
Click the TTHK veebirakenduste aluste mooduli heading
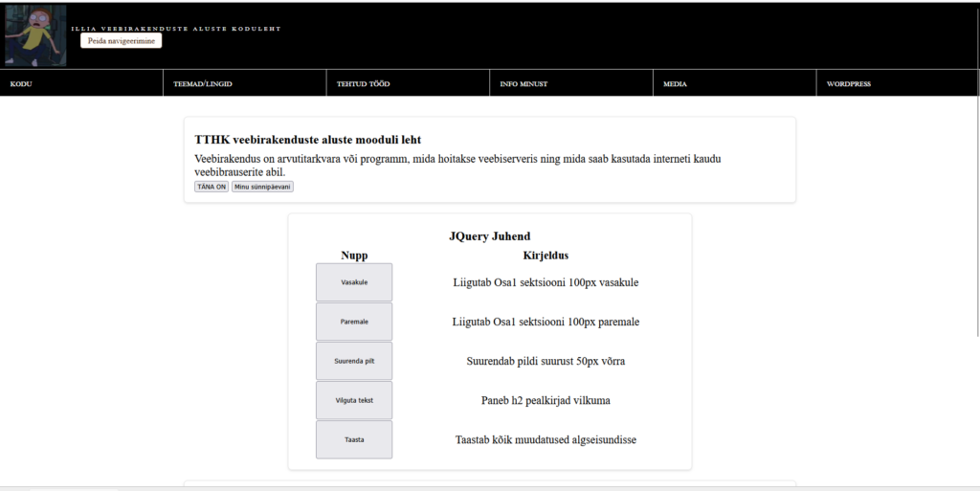pyautogui.click(x=307, y=140)
